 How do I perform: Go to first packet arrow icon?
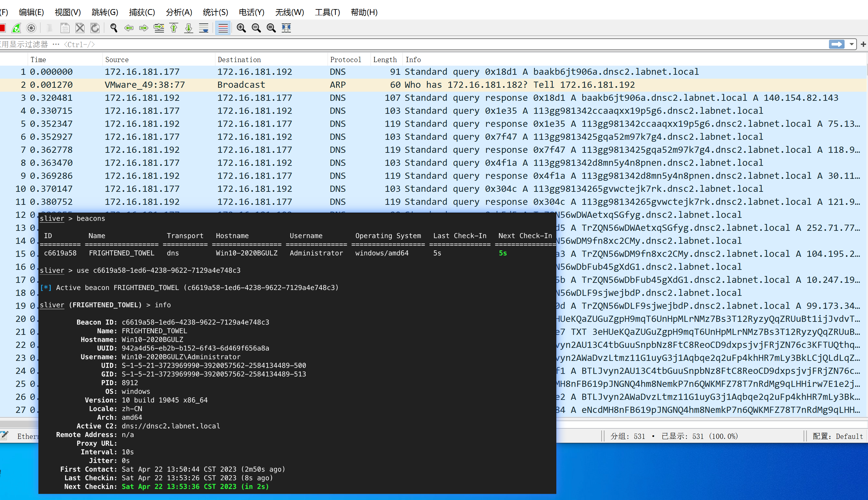pos(174,28)
